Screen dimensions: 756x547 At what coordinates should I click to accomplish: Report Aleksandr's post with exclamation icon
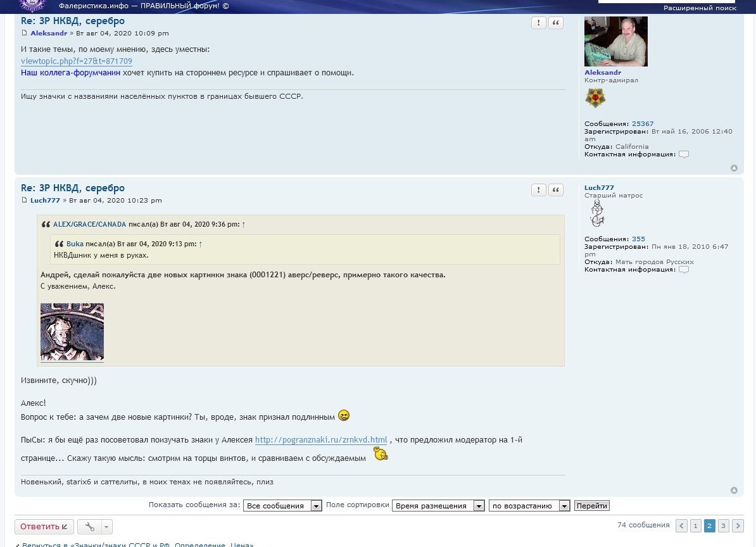coord(538,23)
